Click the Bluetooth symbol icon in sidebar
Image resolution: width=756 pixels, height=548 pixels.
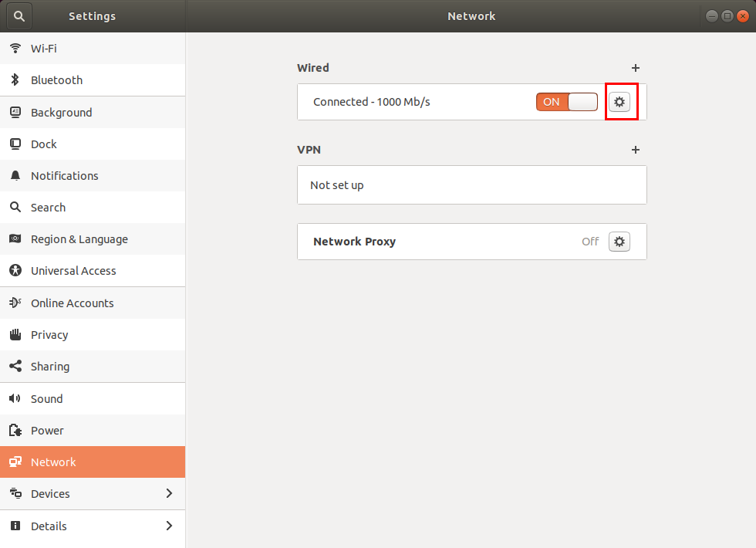pyautogui.click(x=15, y=79)
